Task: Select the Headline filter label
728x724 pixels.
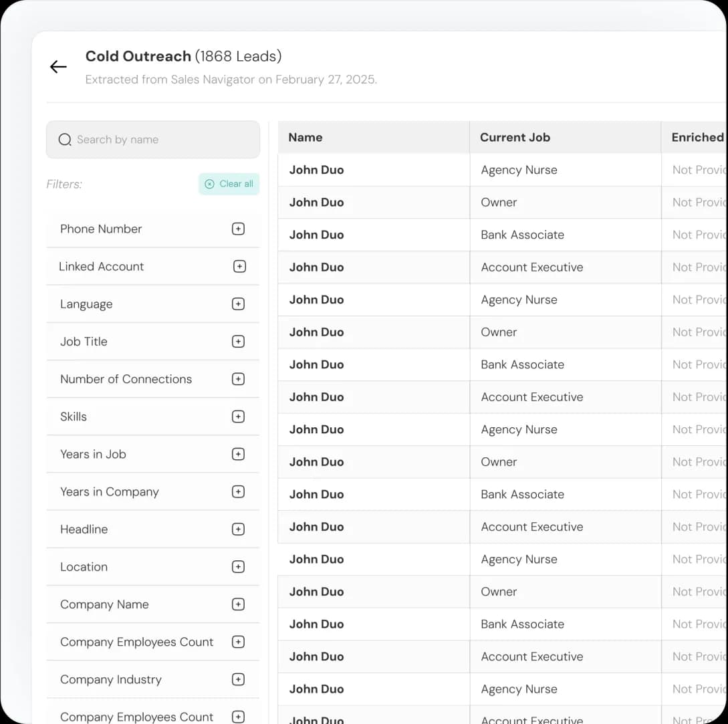Action: [84, 529]
